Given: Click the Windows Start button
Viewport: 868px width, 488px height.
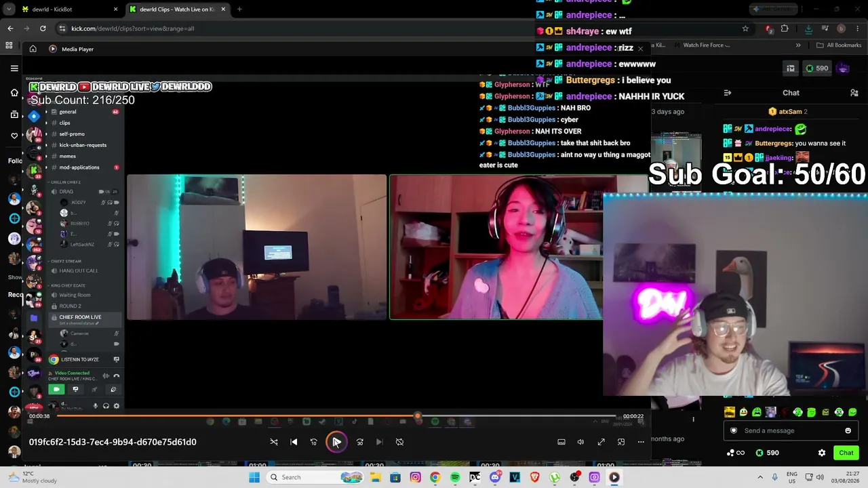Looking at the screenshot, I should coord(254,477).
